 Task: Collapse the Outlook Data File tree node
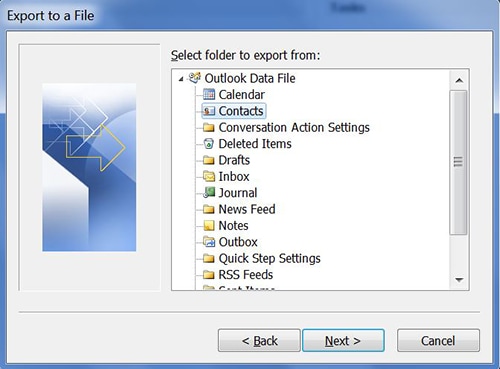(x=181, y=79)
